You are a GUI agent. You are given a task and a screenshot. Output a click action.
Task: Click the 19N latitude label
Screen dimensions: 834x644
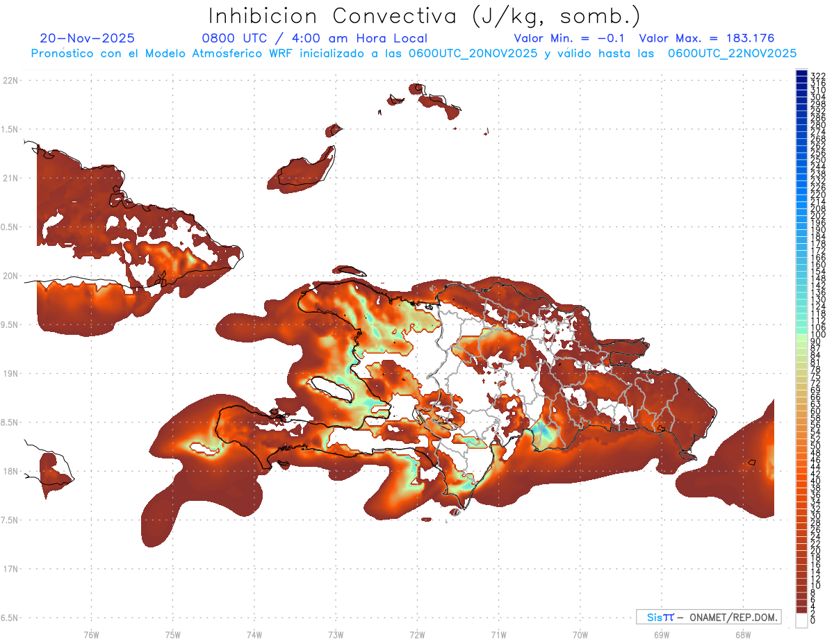coord(10,373)
